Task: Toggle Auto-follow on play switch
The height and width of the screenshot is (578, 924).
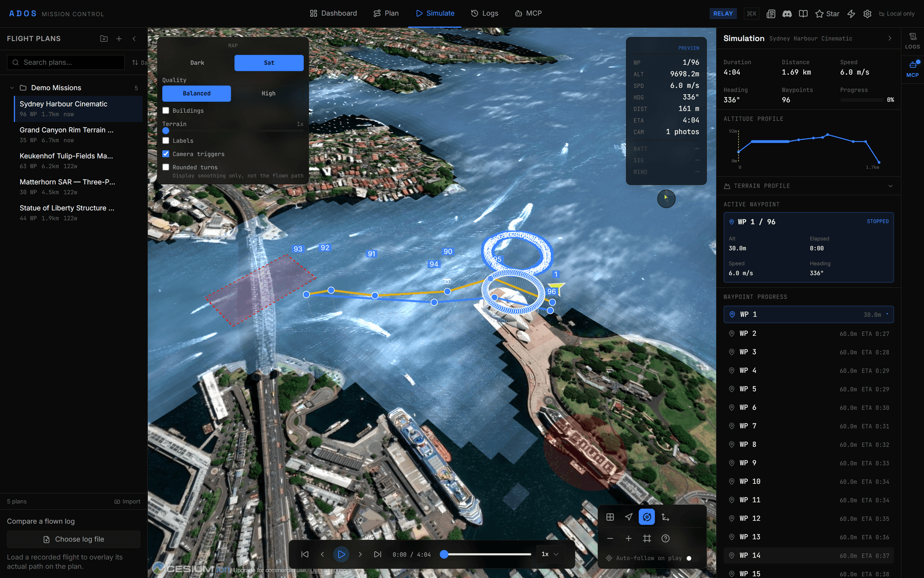Action: [692, 558]
